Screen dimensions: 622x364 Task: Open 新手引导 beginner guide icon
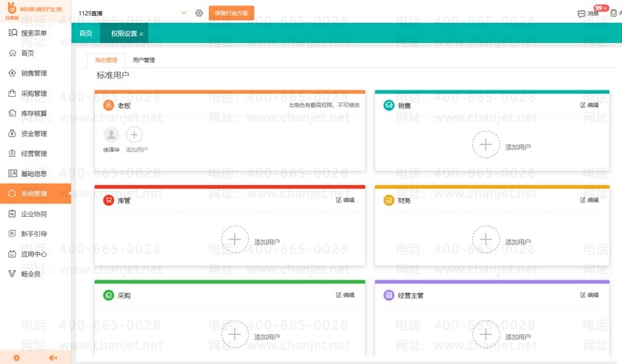(x=12, y=233)
